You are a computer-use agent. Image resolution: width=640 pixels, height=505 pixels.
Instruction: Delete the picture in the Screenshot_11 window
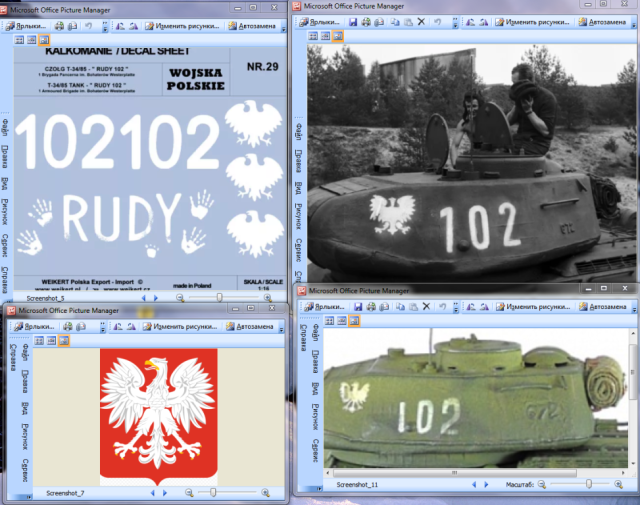pyautogui.click(x=426, y=306)
